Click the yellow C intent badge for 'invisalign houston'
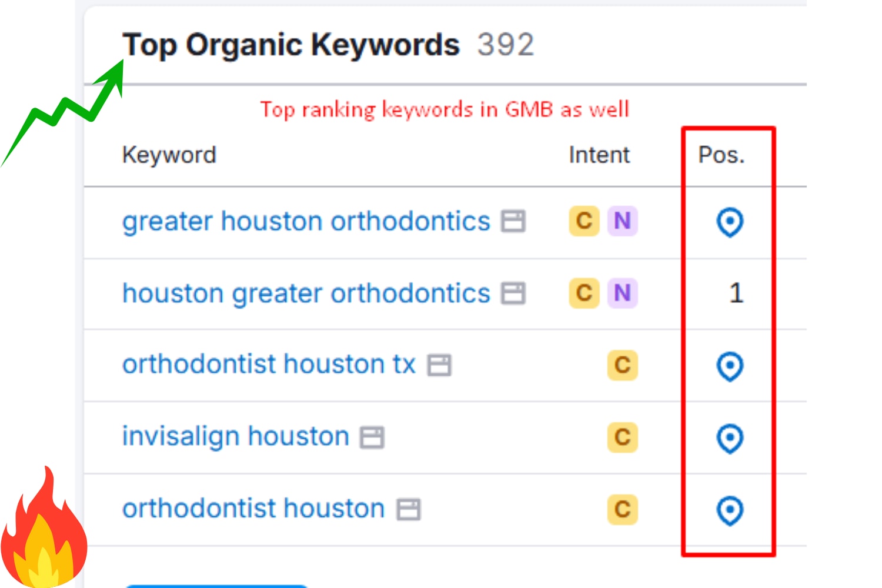 (x=622, y=437)
